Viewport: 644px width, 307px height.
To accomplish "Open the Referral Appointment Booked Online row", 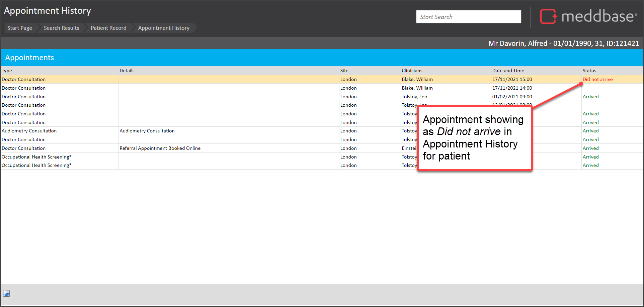I will tap(160, 148).
